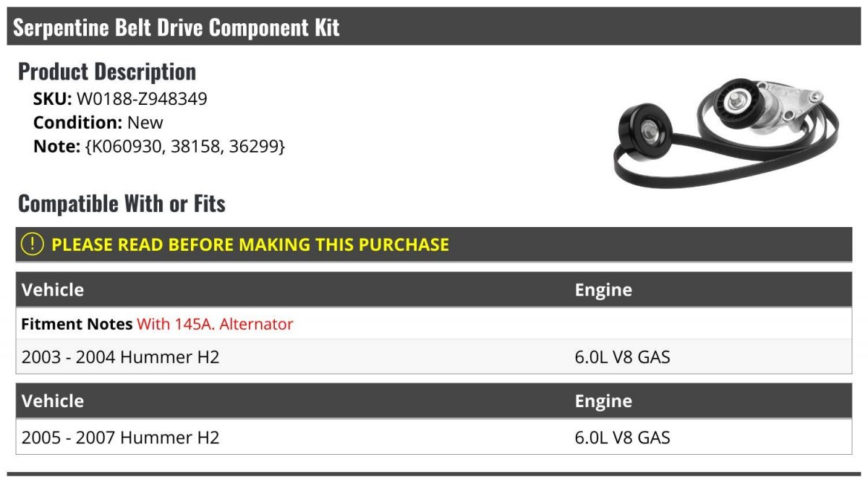The width and height of the screenshot is (868, 483).
Task: Select the SKU W0188-Z948349 text
Action: click(120, 99)
